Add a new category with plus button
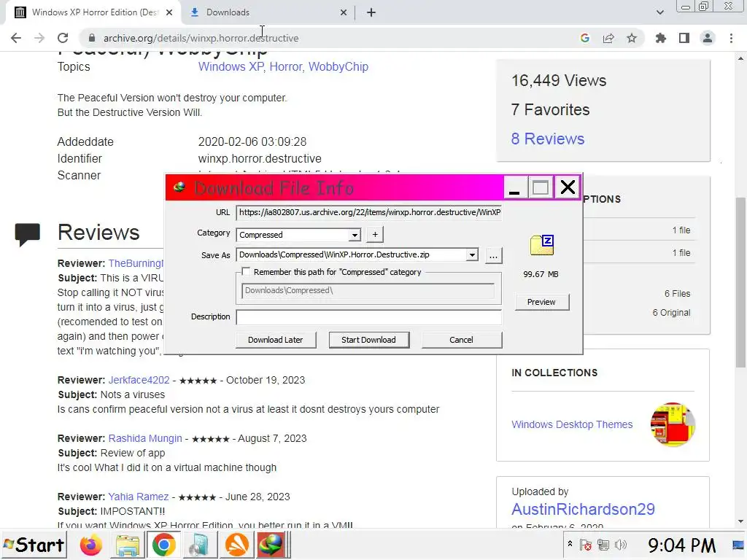747x560 pixels. pyautogui.click(x=375, y=234)
